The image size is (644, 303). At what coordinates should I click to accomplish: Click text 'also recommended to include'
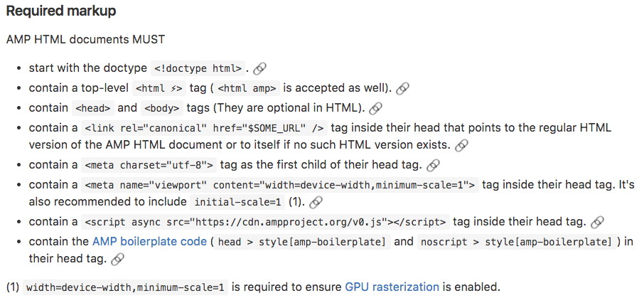107,201
